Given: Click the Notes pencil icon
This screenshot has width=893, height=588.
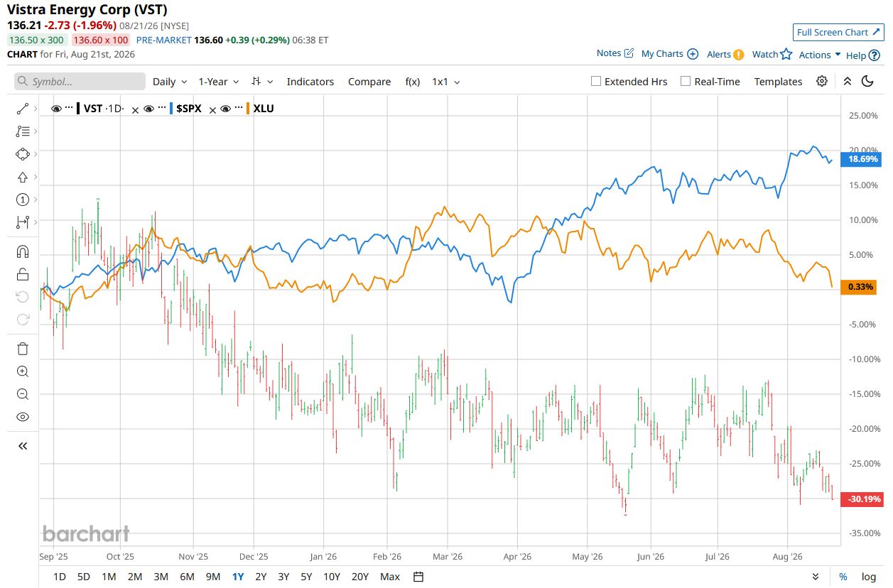Looking at the screenshot, I should point(629,53).
